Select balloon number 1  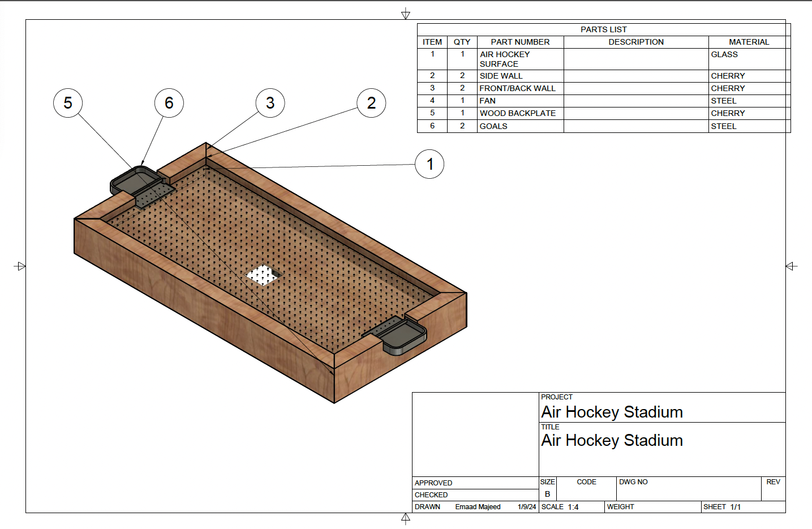click(429, 164)
